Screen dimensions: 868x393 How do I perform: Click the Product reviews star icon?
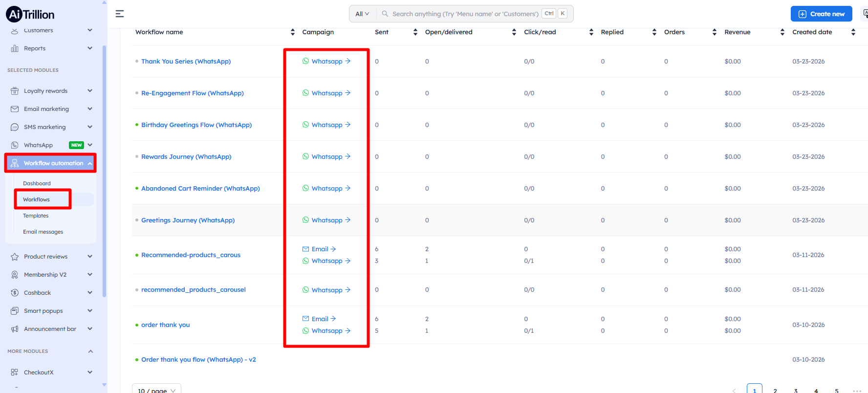pos(15,257)
